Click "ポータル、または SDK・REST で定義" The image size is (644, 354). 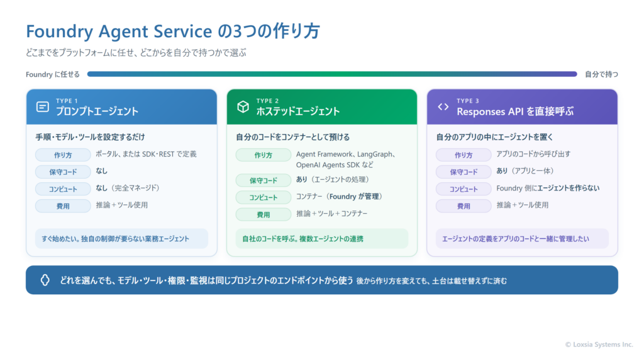tap(146, 154)
